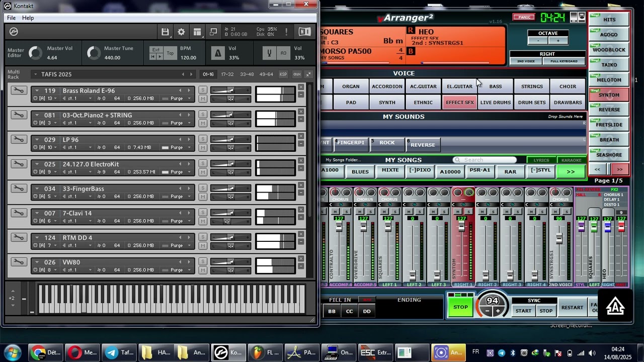The width and height of the screenshot is (644, 362).
Task: Open wrench editor for Brass Roland E-96
Action: click(x=19, y=90)
